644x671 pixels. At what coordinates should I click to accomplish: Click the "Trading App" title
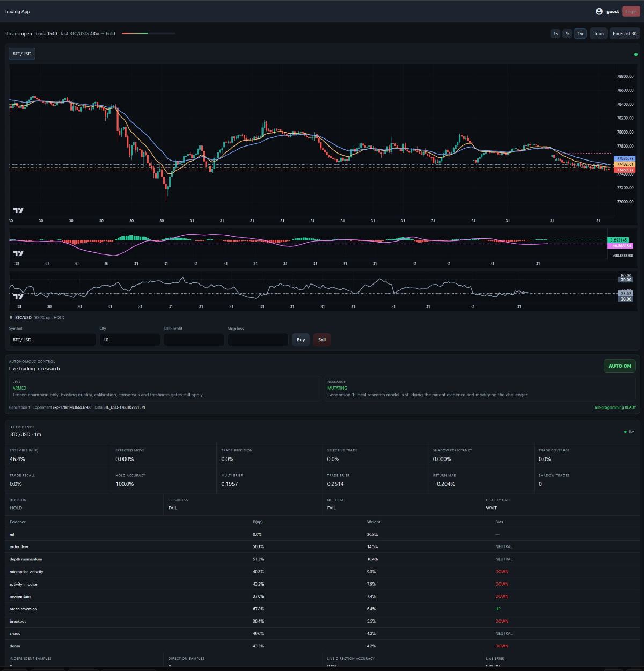17,11
